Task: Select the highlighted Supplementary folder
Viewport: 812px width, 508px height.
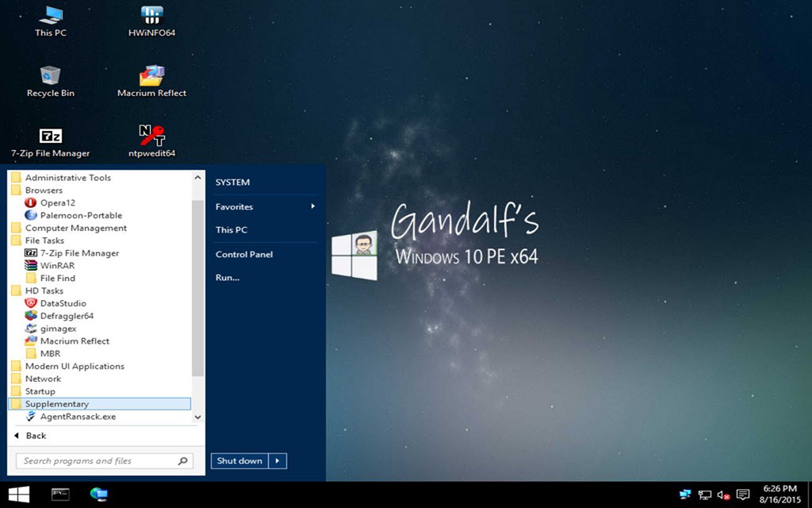Action: (x=100, y=404)
